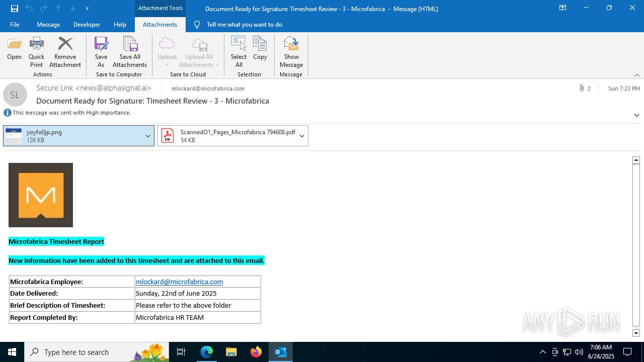Open the File tab

coord(15,25)
